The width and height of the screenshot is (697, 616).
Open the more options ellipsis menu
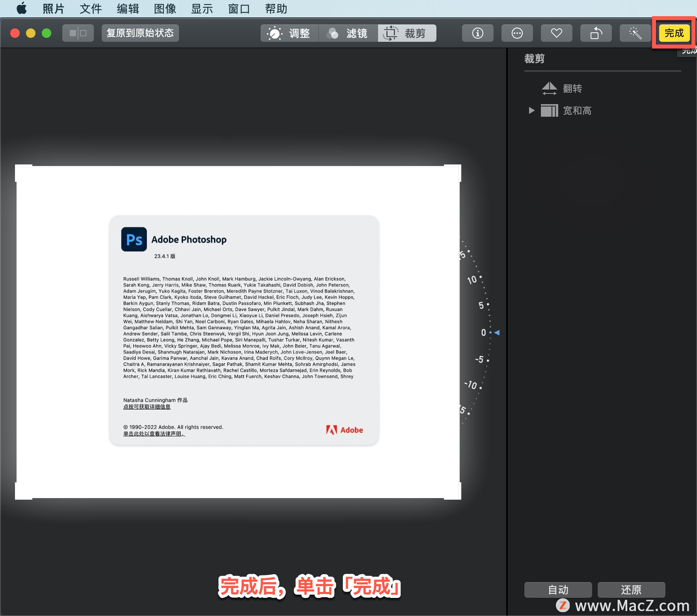tap(517, 33)
